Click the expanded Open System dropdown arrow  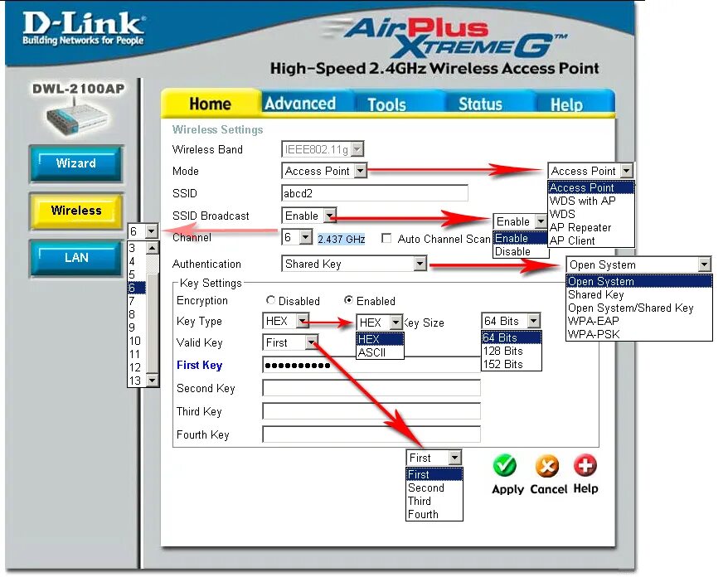pyautogui.click(x=704, y=264)
